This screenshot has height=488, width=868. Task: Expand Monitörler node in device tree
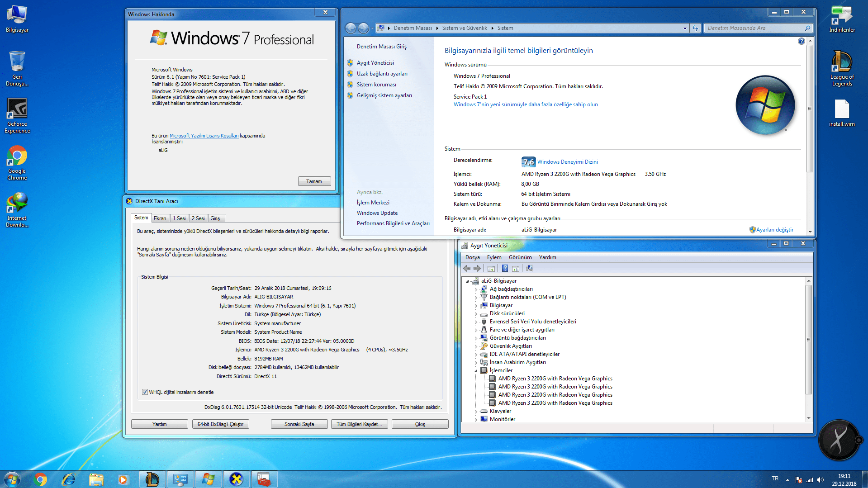(476, 419)
